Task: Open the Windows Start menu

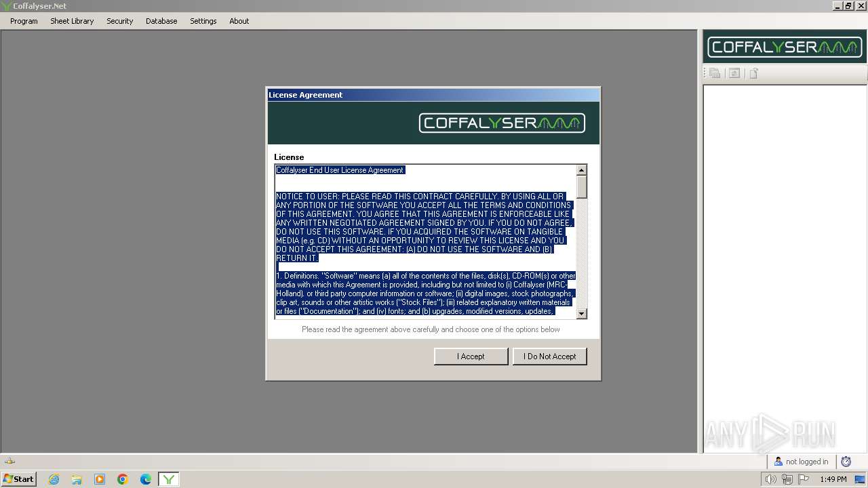Action: (x=18, y=479)
